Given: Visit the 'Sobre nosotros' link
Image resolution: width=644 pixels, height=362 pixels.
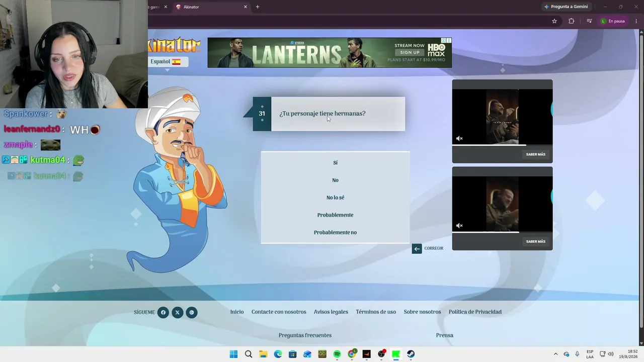Looking at the screenshot, I should coord(422,312).
